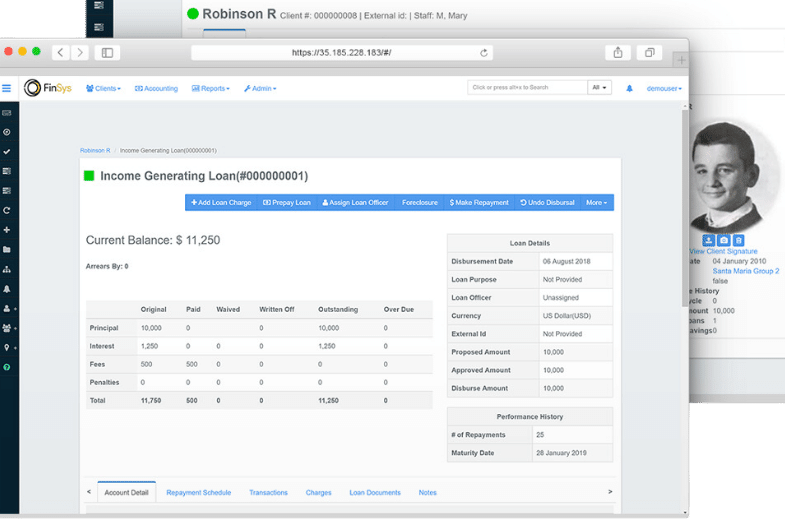The image size is (785, 521).
Task: Open the Transactions tab
Action: 268,492
